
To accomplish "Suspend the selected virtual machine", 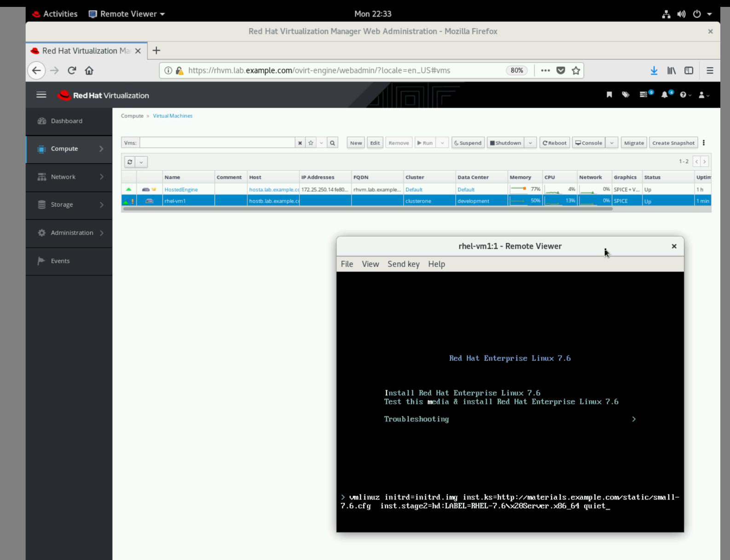I will tap(468, 143).
